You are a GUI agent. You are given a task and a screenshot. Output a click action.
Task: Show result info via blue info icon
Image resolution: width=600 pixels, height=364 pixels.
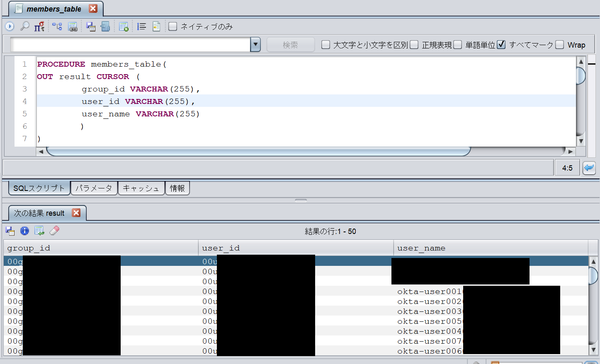[x=24, y=231]
